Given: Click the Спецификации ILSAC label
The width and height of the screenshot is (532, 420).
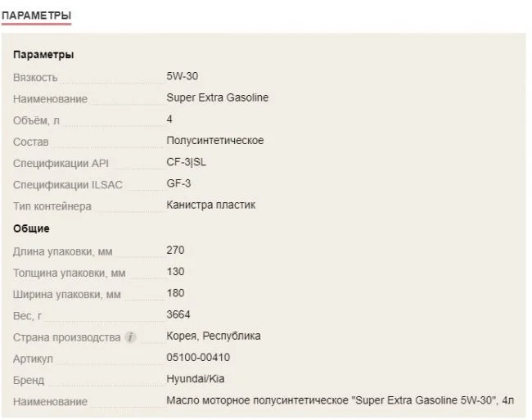Looking at the screenshot, I should coord(68,185).
